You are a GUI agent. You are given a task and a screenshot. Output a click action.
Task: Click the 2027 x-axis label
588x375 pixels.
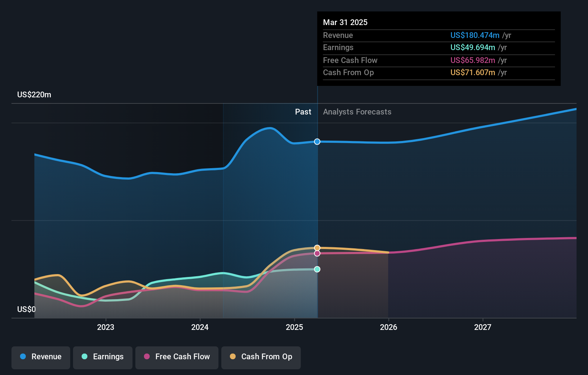pyautogui.click(x=483, y=327)
